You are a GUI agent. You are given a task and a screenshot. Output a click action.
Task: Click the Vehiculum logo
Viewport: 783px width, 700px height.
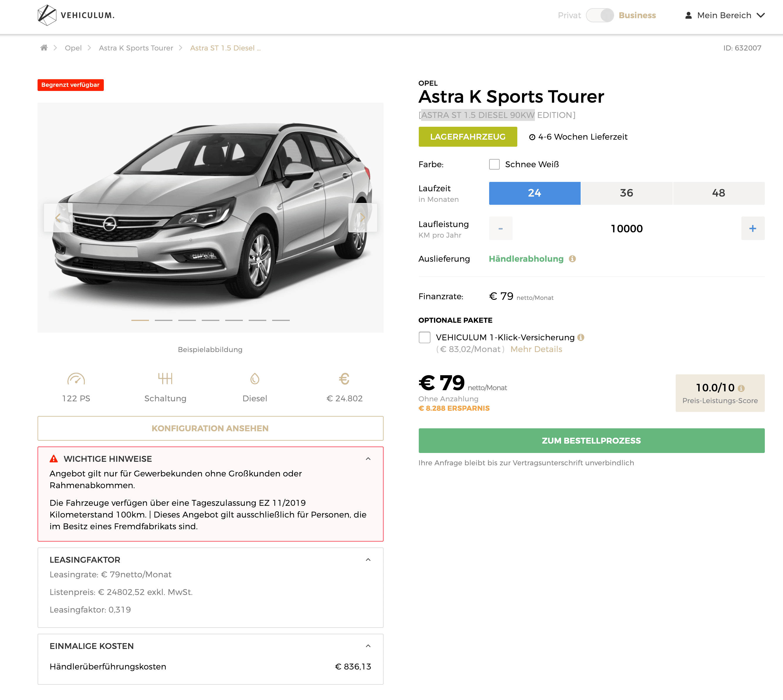[x=76, y=15]
